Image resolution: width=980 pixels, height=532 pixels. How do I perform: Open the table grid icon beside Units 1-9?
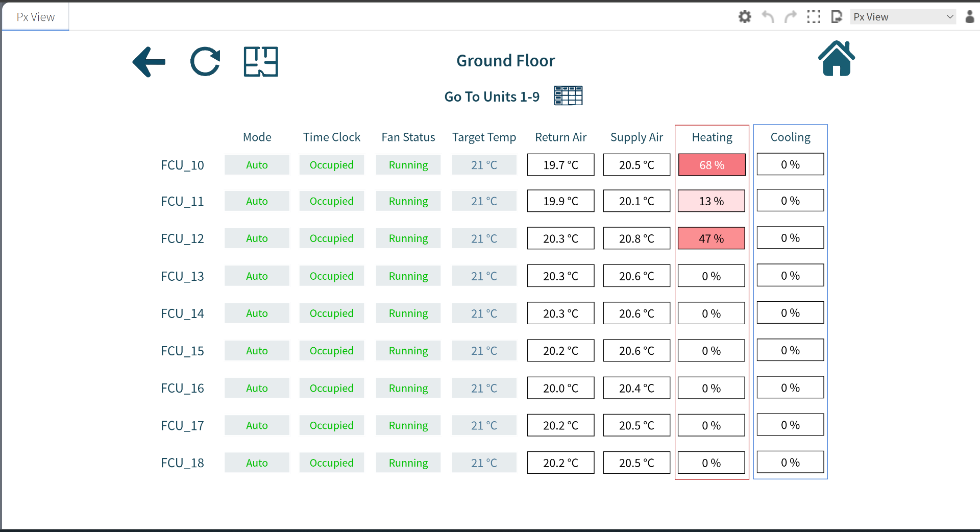tap(568, 95)
